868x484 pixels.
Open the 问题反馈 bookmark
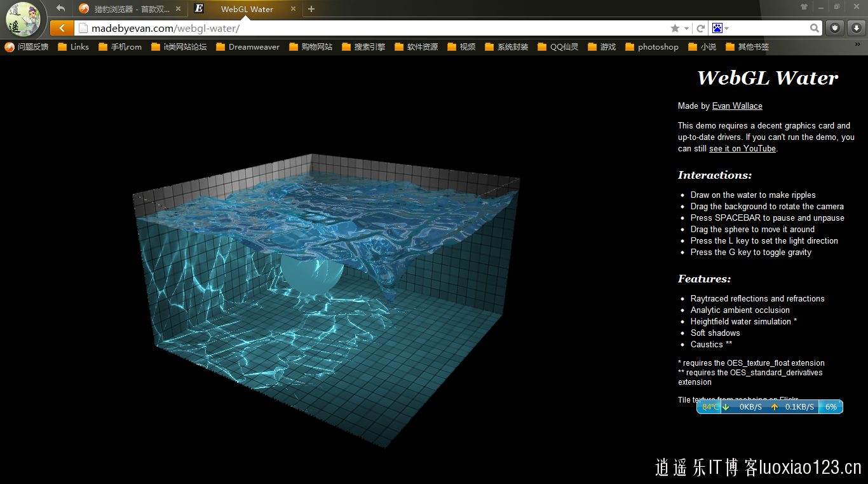(x=27, y=47)
